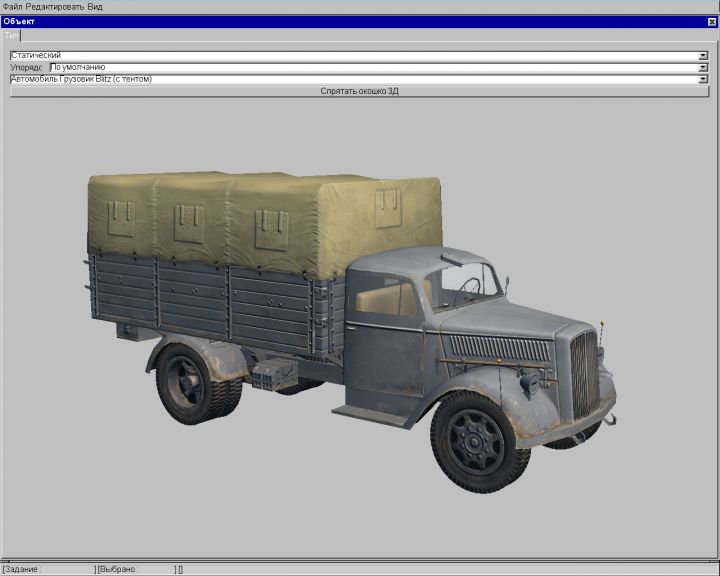
Task: Expand the Грузовик Blitz dropdown arrow
Action: coord(703,79)
